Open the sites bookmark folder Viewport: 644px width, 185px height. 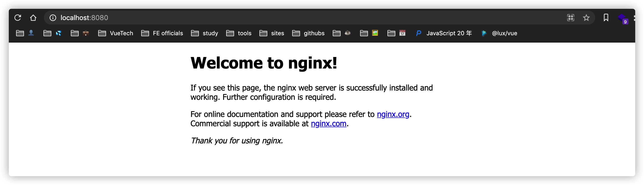[x=272, y=33]
